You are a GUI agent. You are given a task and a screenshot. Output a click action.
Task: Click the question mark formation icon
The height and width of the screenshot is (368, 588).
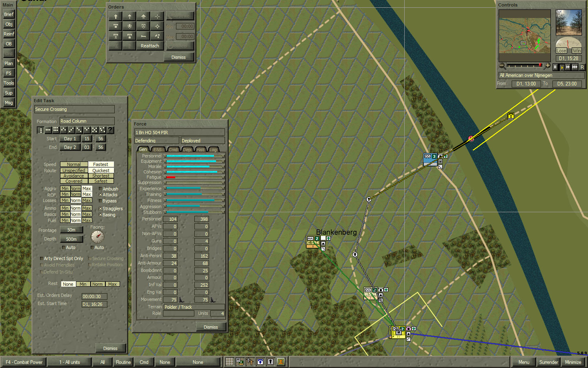pos(110,130)
